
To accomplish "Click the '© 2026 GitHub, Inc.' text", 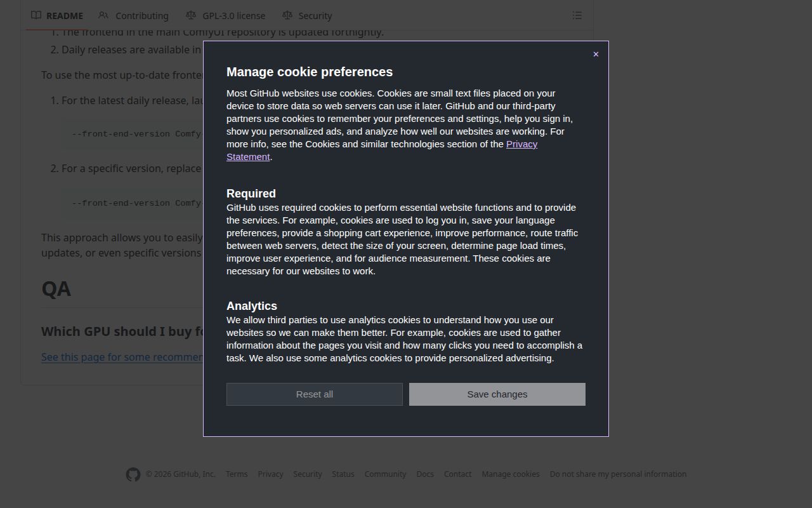I will [x=181, y=474].
